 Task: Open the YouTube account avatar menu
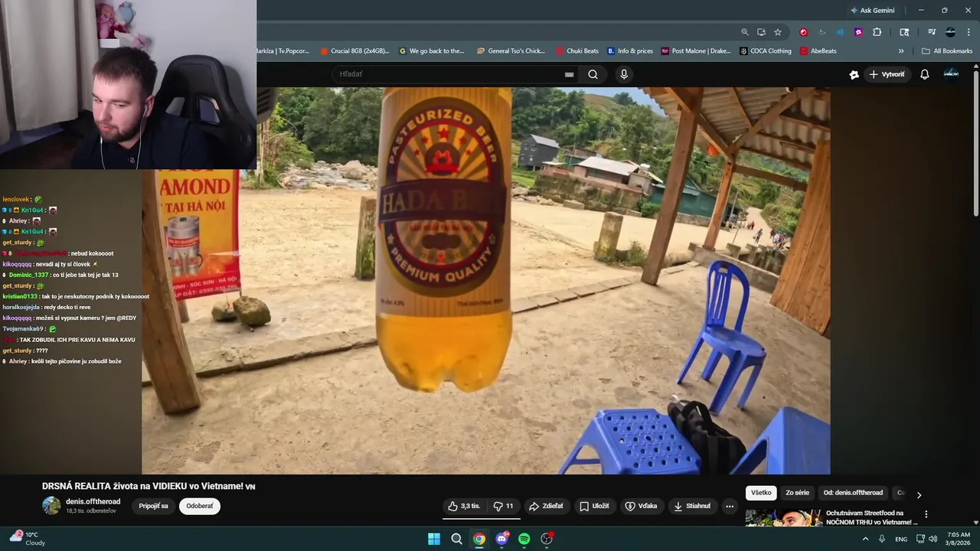pos(951,73)
